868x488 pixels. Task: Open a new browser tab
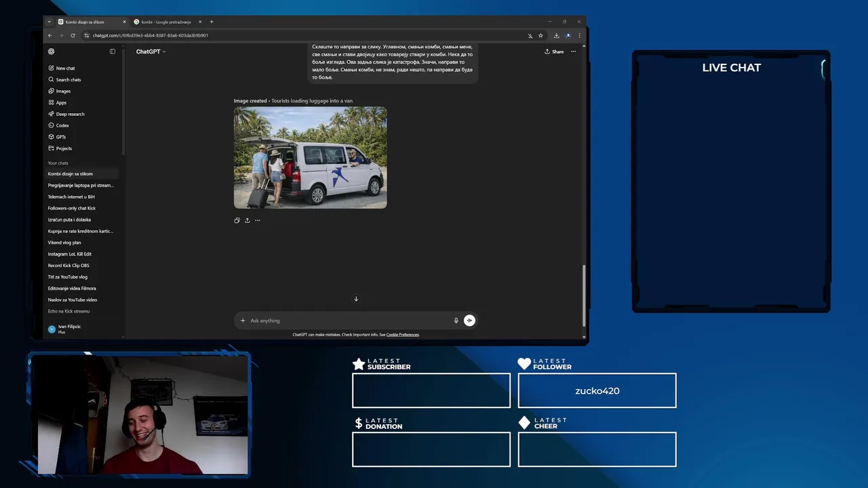(212, 22)
